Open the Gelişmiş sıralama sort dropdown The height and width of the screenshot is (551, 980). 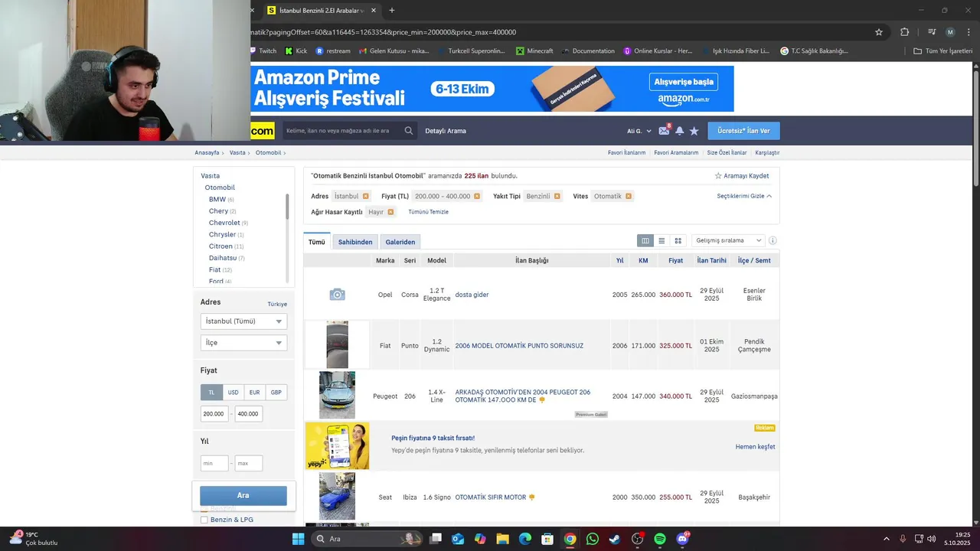pyautogui.click(x=728, y=240)
